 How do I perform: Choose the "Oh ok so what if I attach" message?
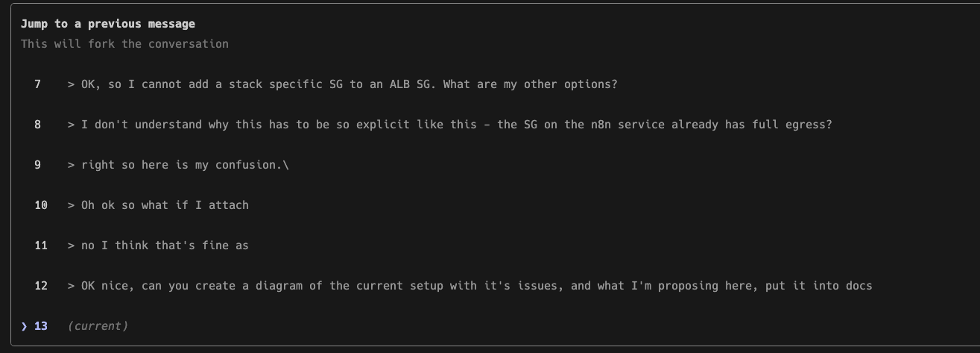click(x=165, y=204)
